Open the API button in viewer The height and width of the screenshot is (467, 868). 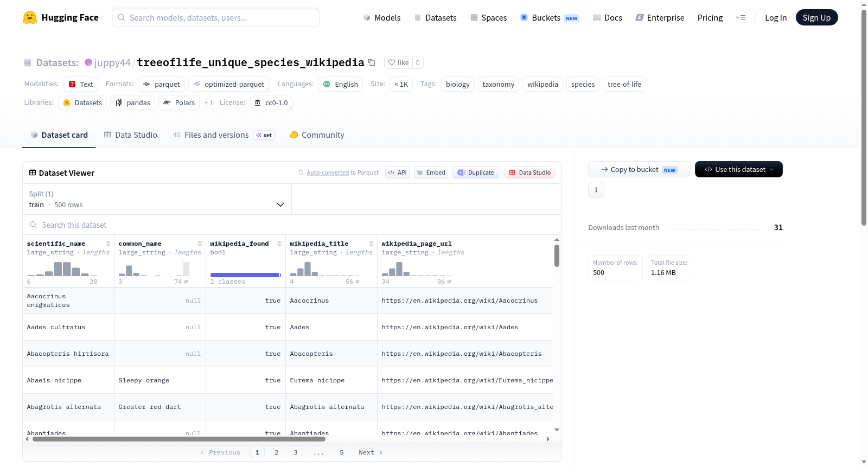(397, 172)
